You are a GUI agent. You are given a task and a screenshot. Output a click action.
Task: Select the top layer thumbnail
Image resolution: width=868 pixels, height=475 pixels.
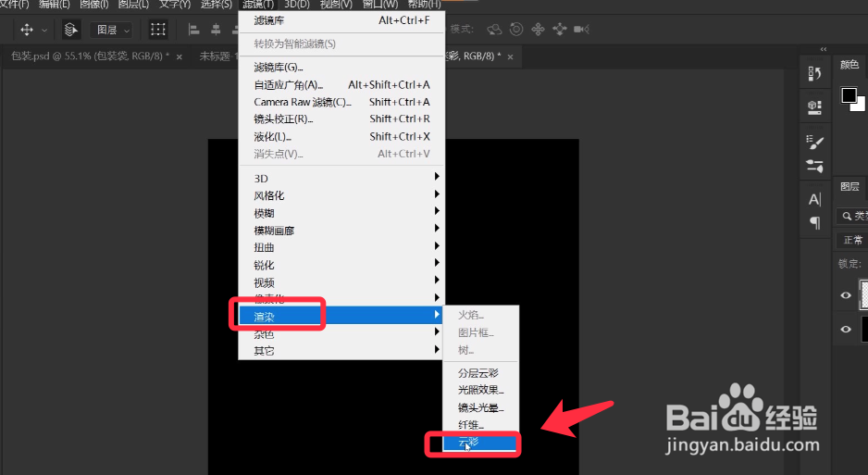[863, 294]
